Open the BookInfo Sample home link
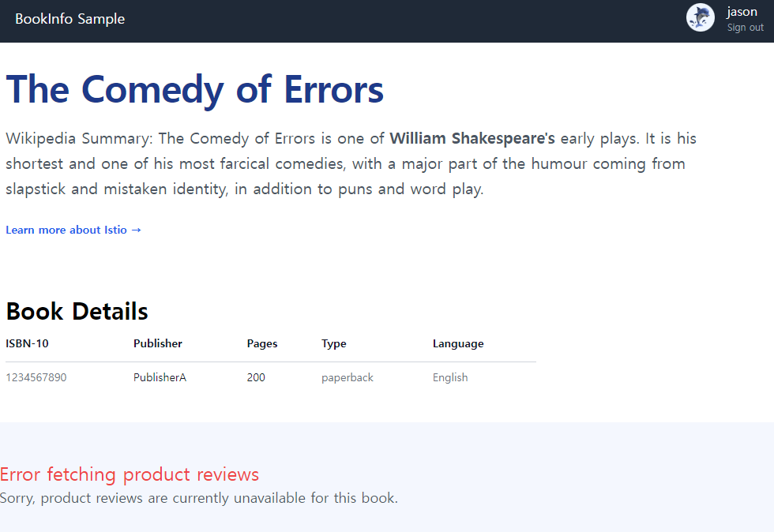 (x=70, y=19)
